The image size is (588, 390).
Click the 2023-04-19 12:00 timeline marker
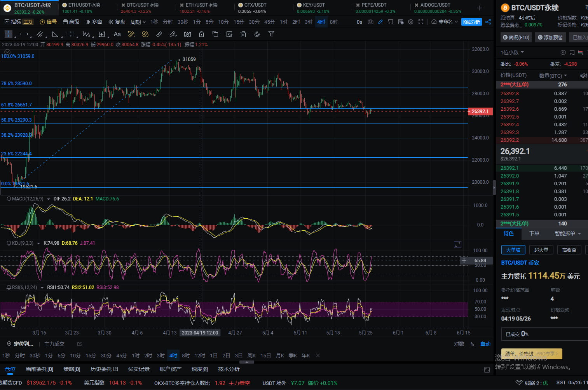(x=200, y=333)
